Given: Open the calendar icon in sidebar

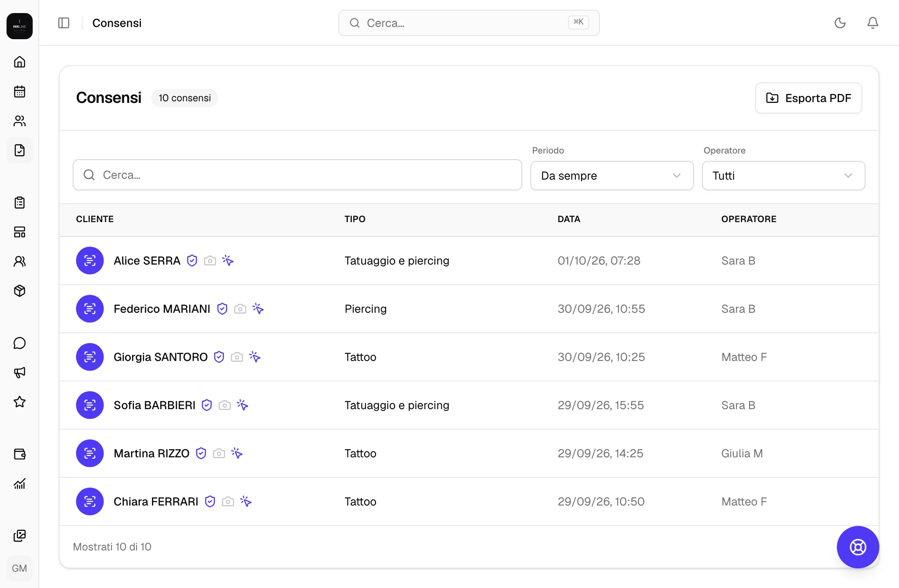Looking at the screenshot, I should [x=20, y=91].
